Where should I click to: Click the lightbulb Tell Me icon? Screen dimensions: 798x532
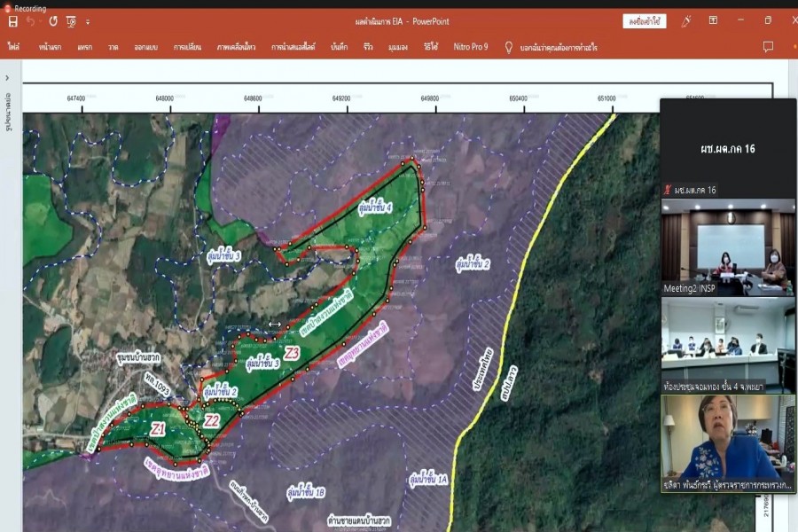[508, 47]
